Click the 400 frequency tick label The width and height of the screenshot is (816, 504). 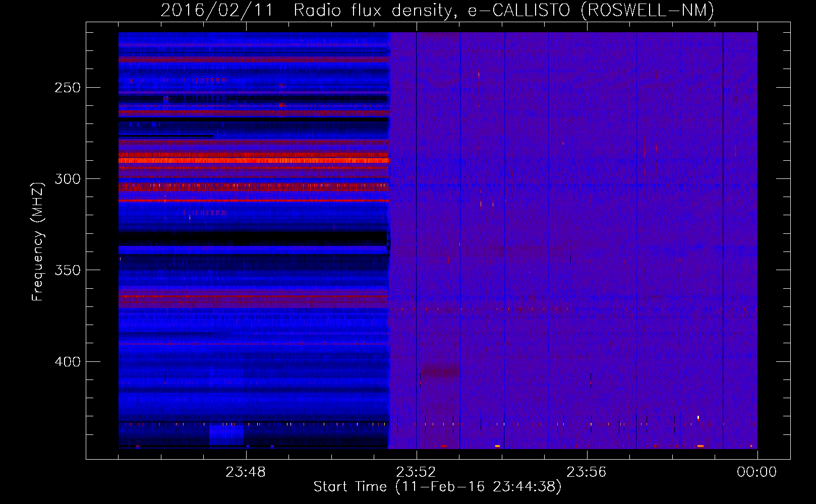[68, 362]
